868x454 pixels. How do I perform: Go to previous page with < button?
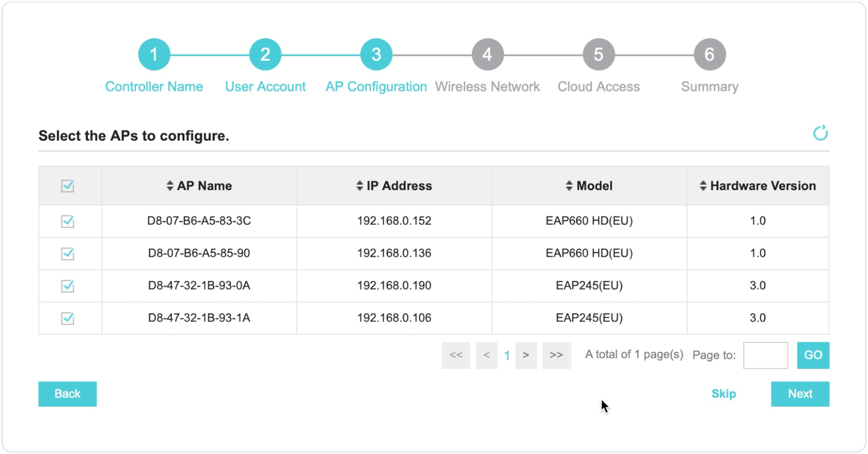(487, 355)
